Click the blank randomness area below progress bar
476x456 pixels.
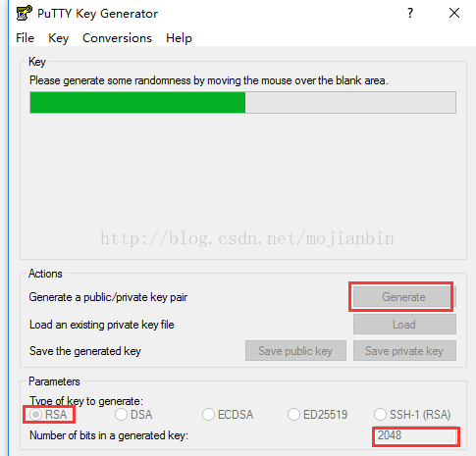point(242,184)
